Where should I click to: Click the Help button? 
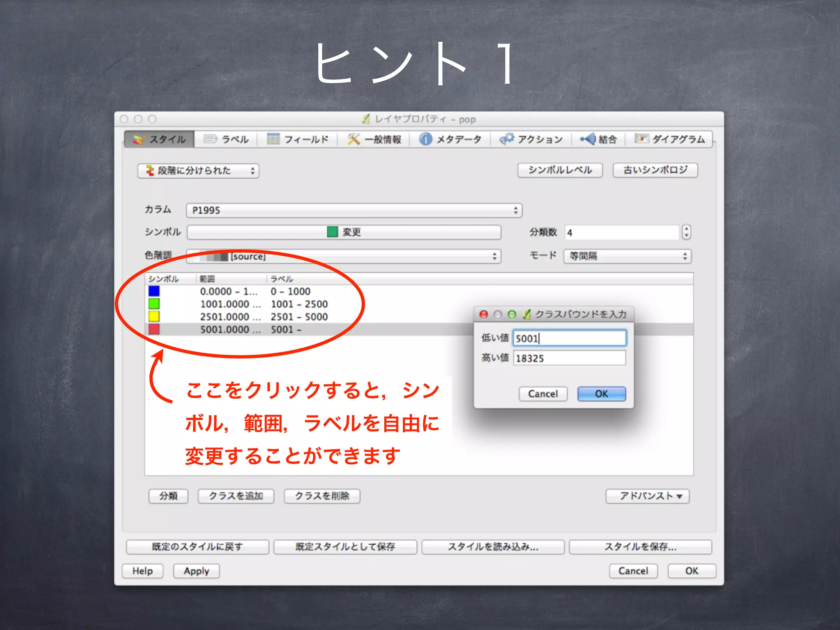143,571
